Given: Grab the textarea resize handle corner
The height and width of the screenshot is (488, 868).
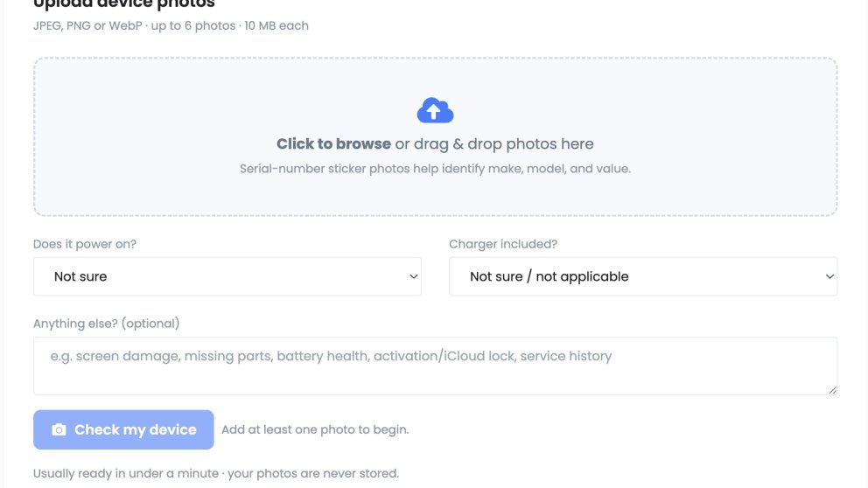Looking at the screenshot, I should coord(833,390).
